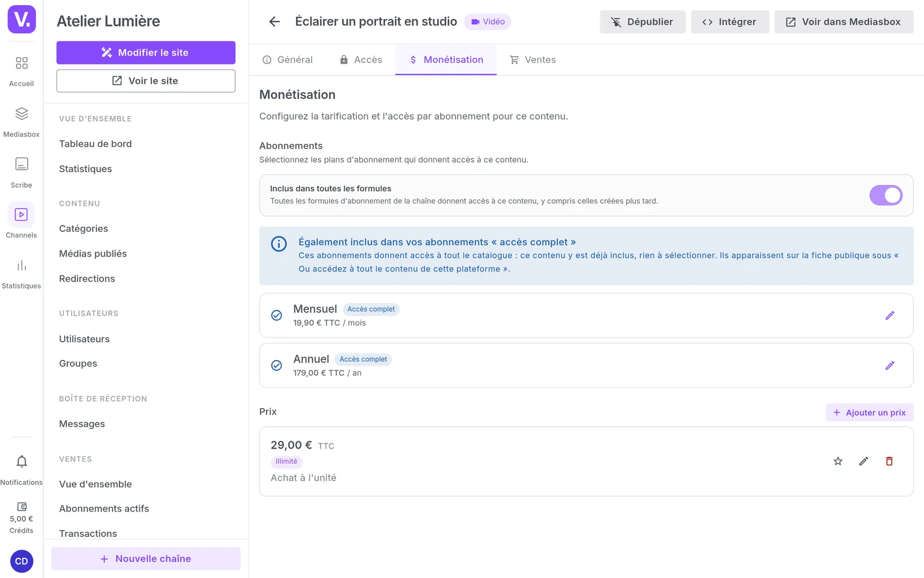
Task: Mark the 29,00 € price as favorite
Action: [x=838, y=461]
